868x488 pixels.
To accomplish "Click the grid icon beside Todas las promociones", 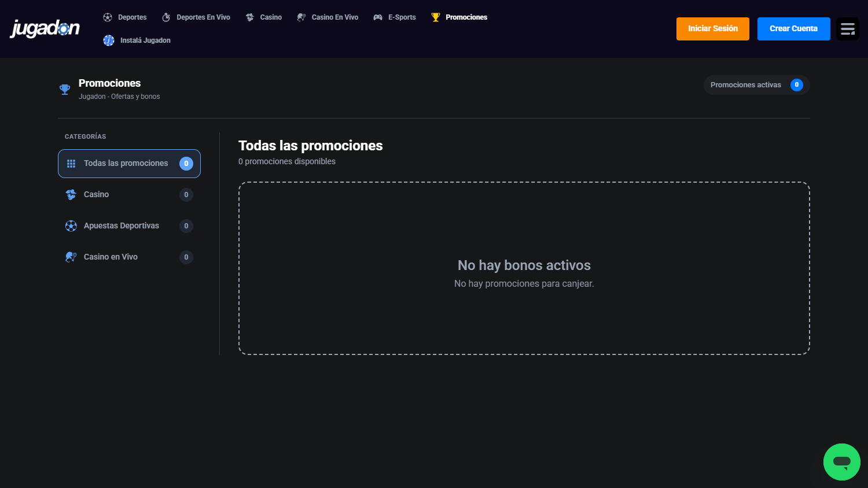I will pos(71,164).
